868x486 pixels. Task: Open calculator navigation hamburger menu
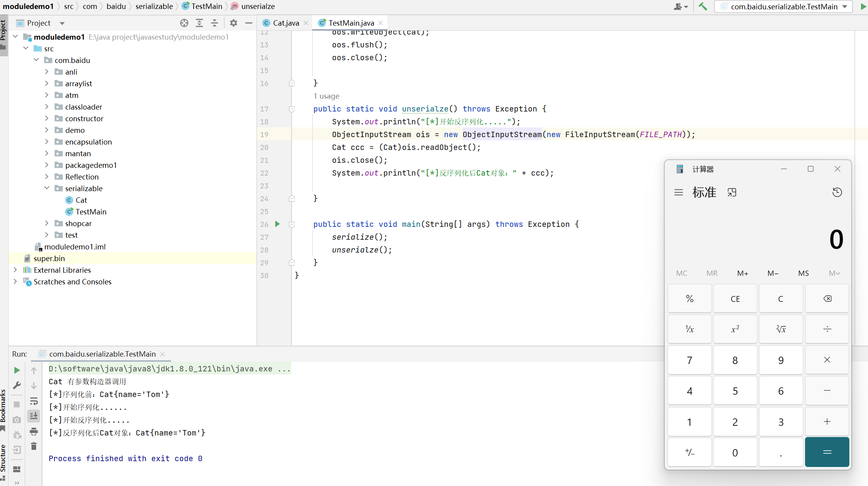679,192
